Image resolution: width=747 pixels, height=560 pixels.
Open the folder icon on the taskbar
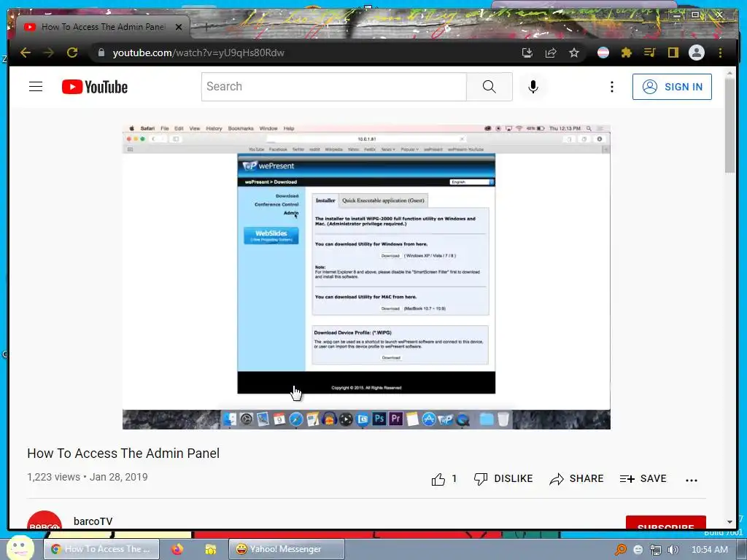[210, 549]
